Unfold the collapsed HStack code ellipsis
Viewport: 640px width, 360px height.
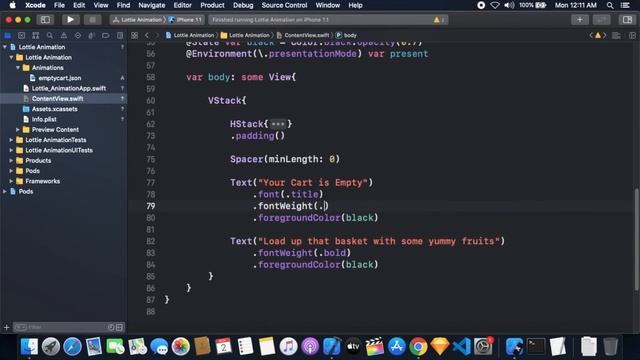click(x=278, y=124)
